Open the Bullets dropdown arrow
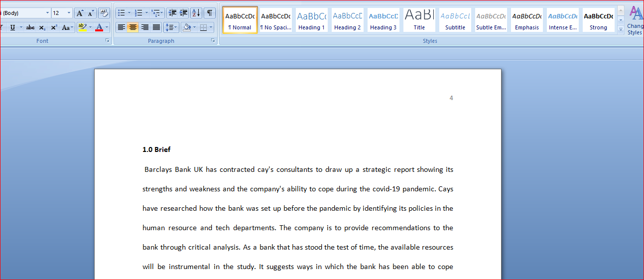This screenshot has height=280, width=644. pyautogui.click(x=129, y=13)
